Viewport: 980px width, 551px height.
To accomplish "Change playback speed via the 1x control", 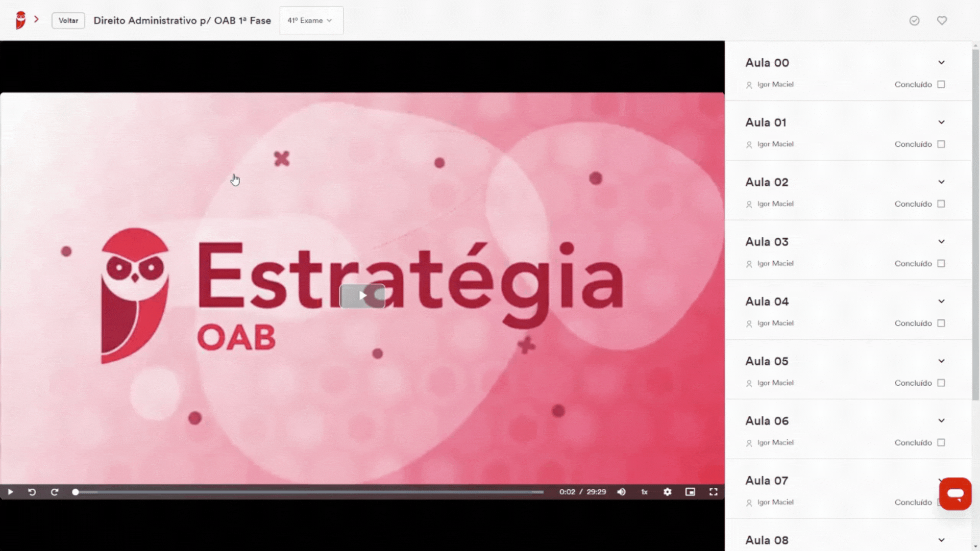I will (644, 492).
